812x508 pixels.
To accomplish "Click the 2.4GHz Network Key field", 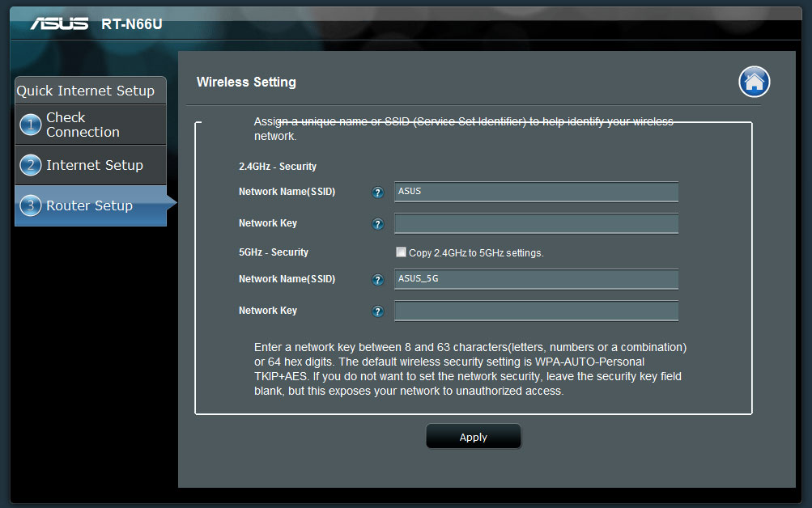I will 536,223.
